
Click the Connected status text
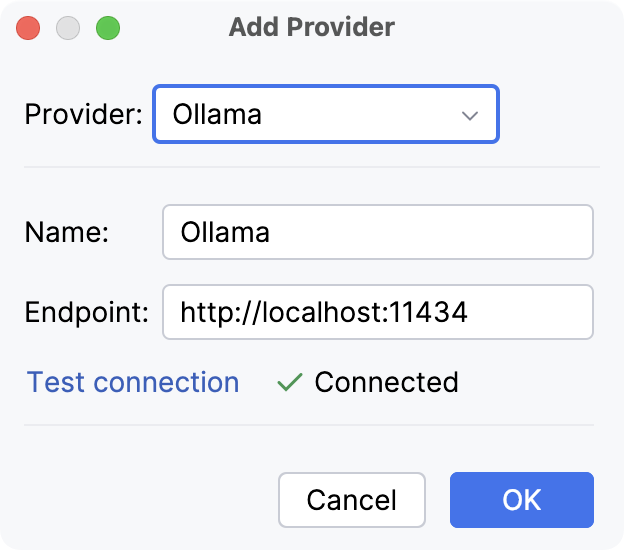(x=386, y=382)
